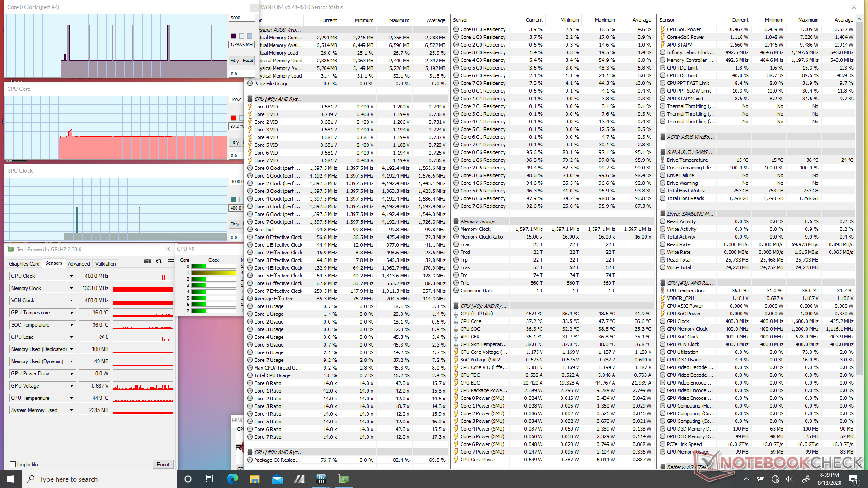Switch to the Graphics Card tab
Viewport: 868px width, 488px height.
pyautogui.click(x=24, y=263)
